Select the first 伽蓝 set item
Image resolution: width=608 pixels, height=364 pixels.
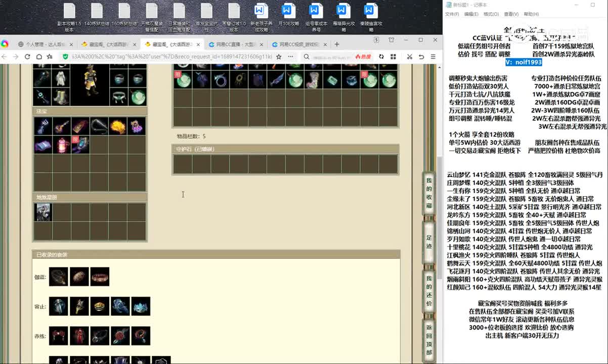pos(59,277)
